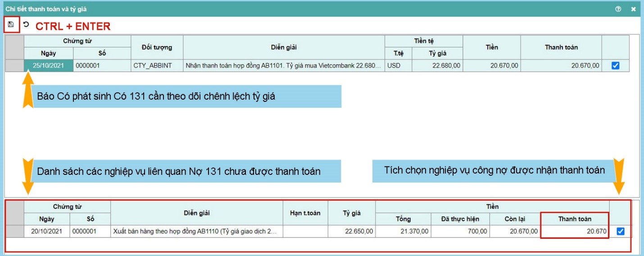Close the payment detail dialog

pyautogui.click(x=633, y=9)
